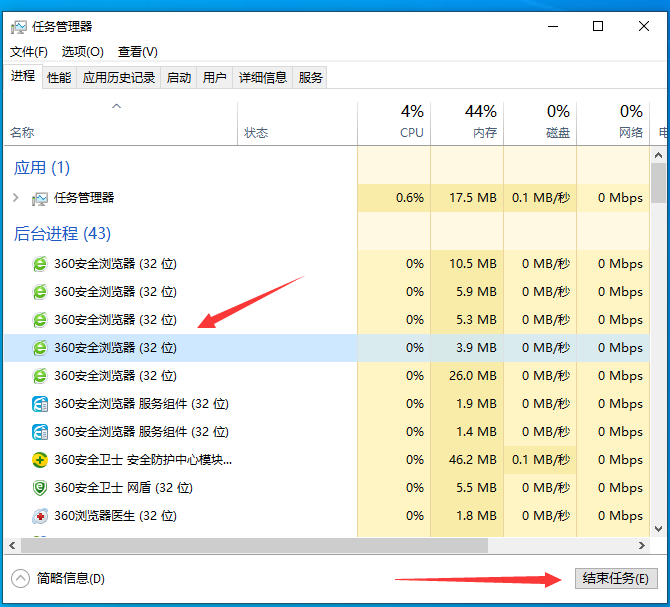Expand the 任务管理器 app row
Viewport: 670px width, 607px height.
16,197
